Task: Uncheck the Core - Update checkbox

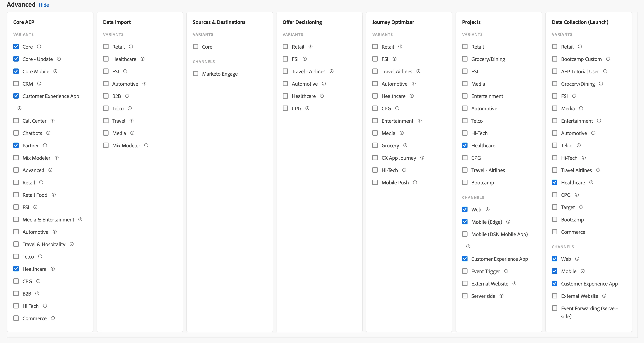Action: coord(16,59)
